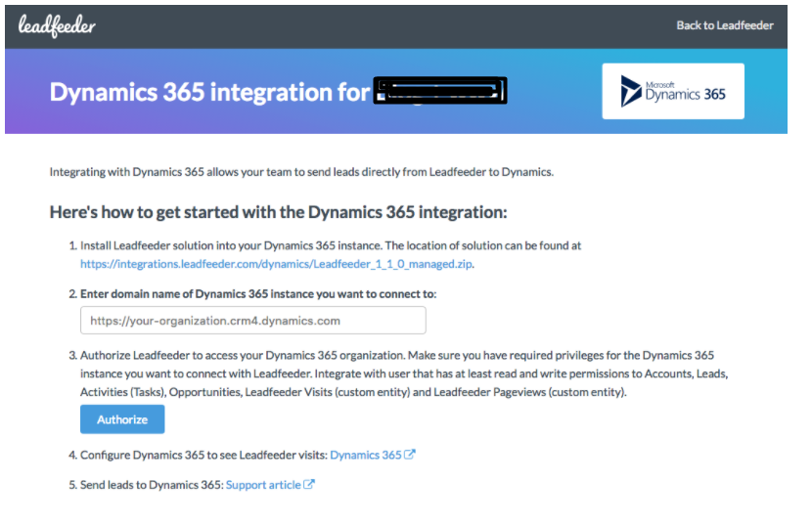
Task: Click step 3 'Authorize Leadfeeder to access' text
Action: (x=404, y=373)
